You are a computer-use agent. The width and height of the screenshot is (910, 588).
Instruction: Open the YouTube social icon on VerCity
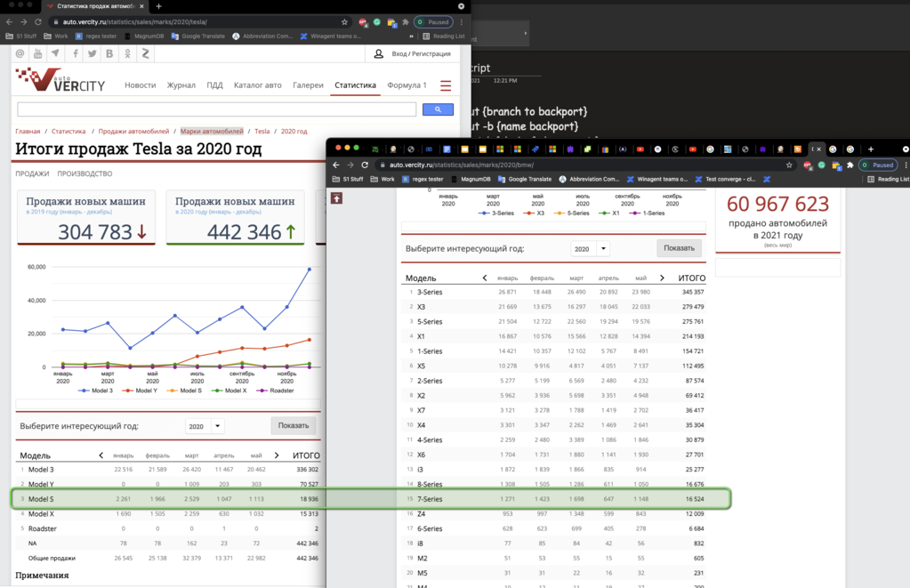coord(37,53)
